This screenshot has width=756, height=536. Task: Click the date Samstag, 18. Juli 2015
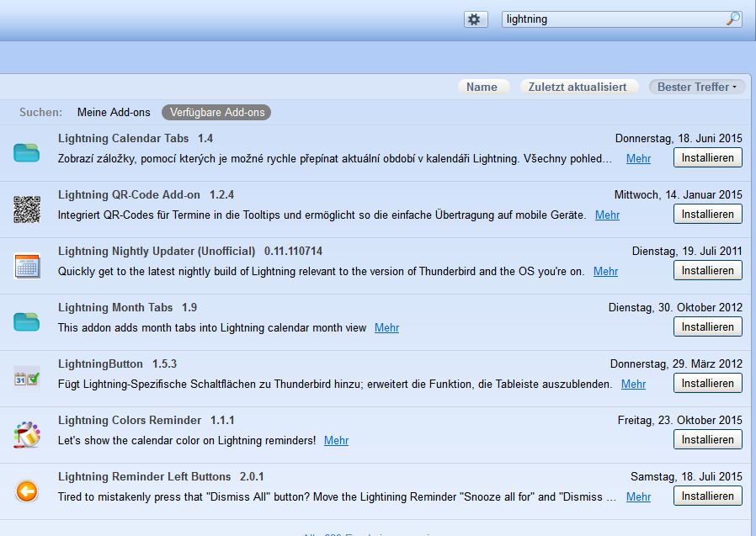[x=686, y=477]
